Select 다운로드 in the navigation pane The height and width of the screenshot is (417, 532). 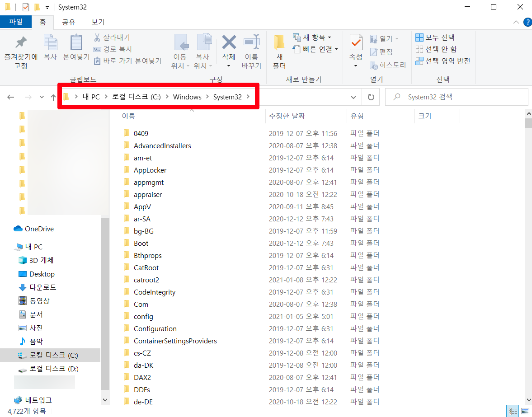click(37, 287)
